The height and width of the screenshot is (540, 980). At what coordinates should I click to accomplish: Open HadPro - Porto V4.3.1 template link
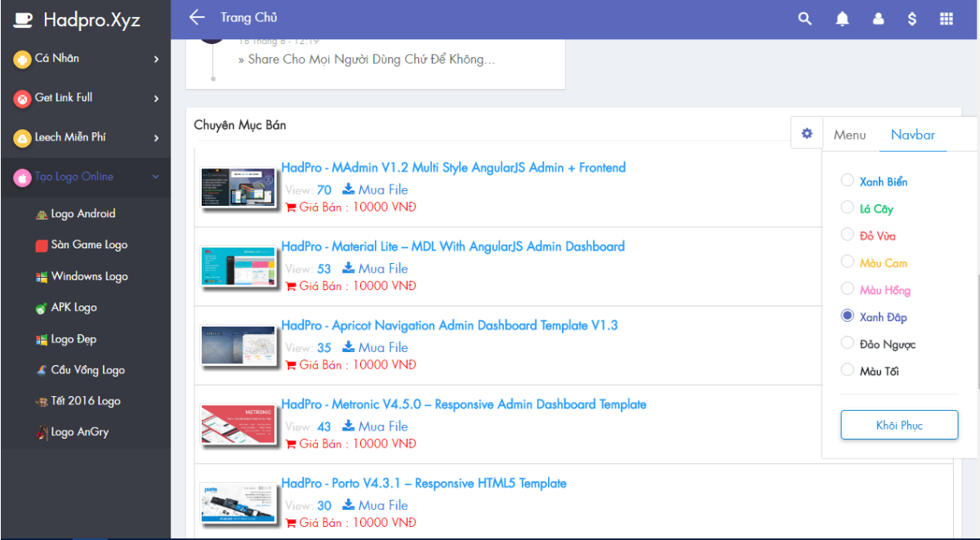point(424,484)
